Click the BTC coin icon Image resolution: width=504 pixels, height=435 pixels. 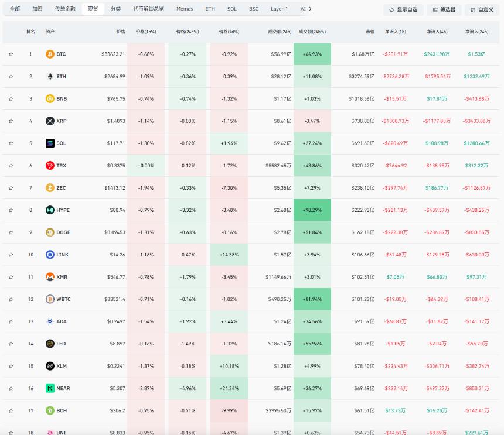50,54
